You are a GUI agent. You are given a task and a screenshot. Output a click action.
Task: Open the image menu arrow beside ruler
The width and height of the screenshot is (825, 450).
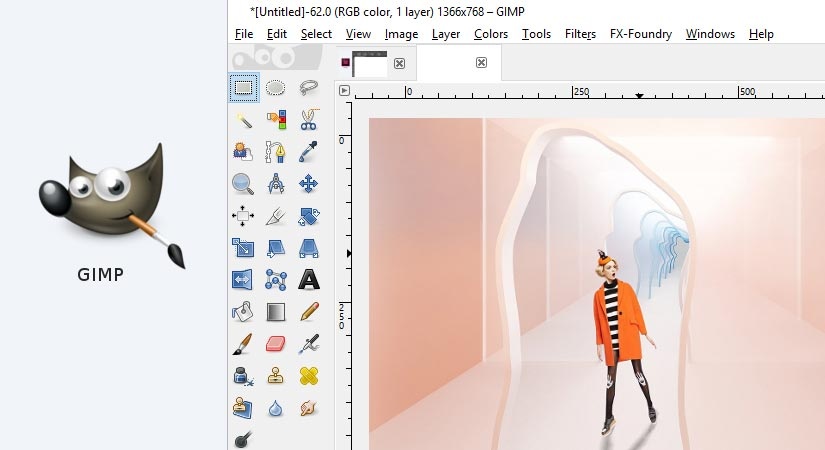pyautogui.click(x=344, y=91)
